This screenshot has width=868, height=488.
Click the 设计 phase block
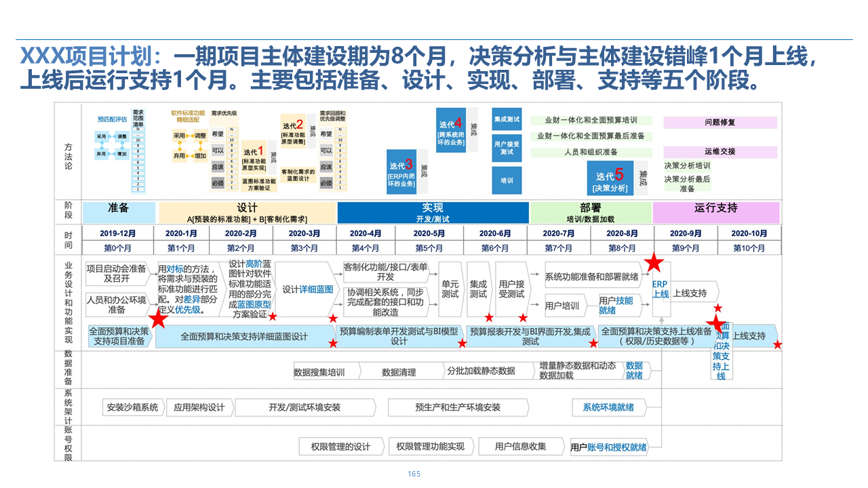click(247, 212)
